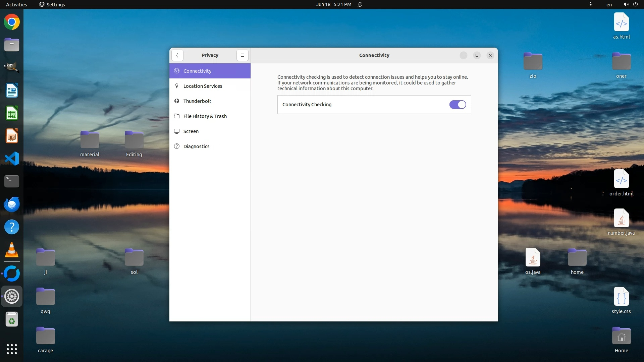
Task: Launch VLC media player from the dock
Action: point(12,250)
